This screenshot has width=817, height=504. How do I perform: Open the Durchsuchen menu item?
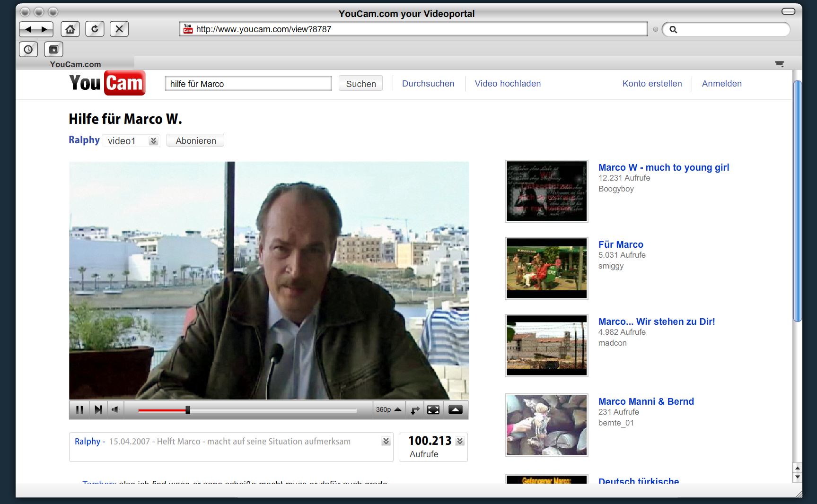click(428, 84)
